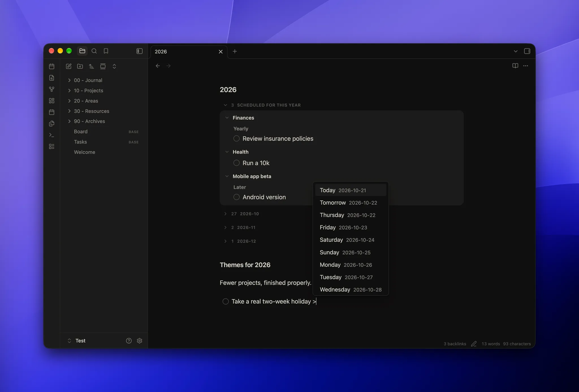Click auto-reveal current file icon
This screenshot has height=392, width=579.
[x=103, y=66]
